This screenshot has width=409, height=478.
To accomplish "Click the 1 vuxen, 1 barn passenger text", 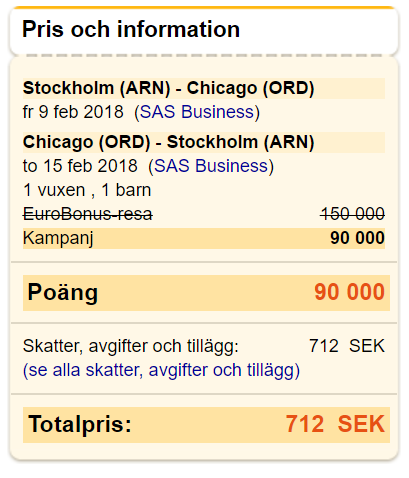I will [x=87, y=190].
